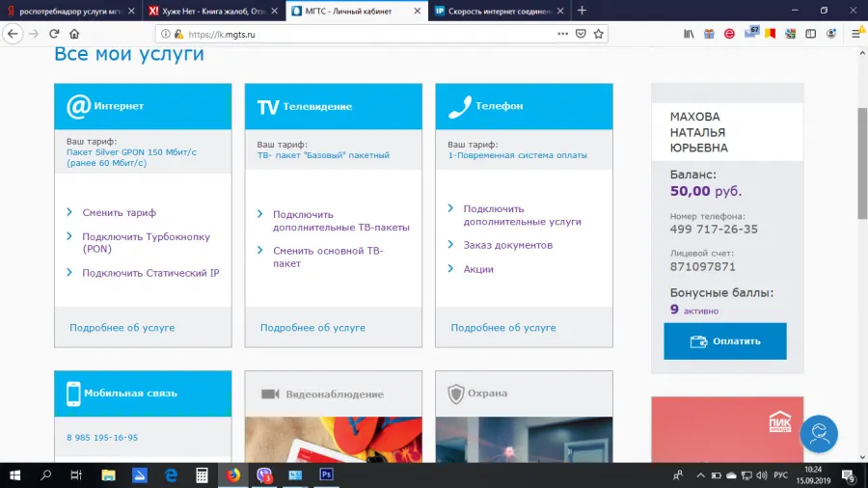The image size is (868, 488).
Task: Click the Оплатить button
Action: tap(725, 341)
